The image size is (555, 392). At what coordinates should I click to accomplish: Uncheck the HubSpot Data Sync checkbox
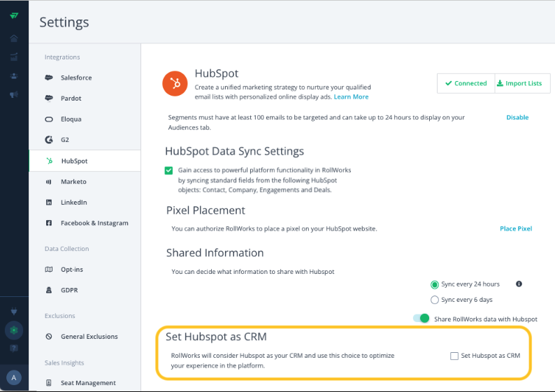coord(169,170)
